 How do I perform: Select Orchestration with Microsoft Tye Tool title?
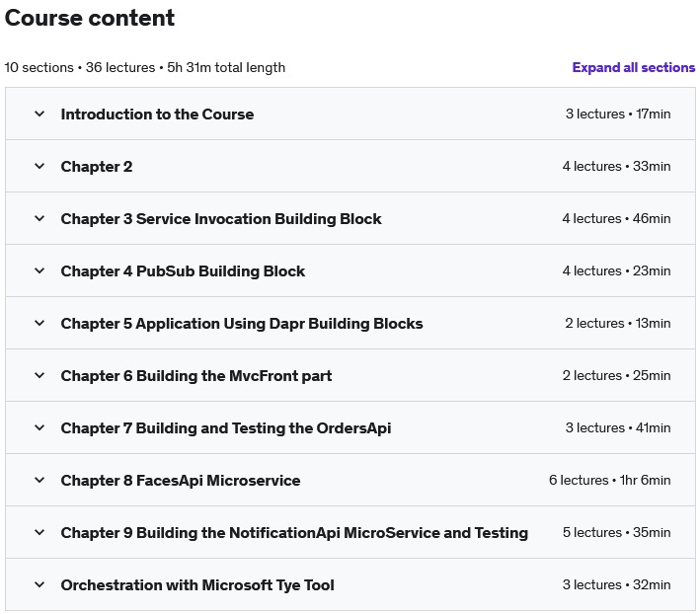(197, 585)
